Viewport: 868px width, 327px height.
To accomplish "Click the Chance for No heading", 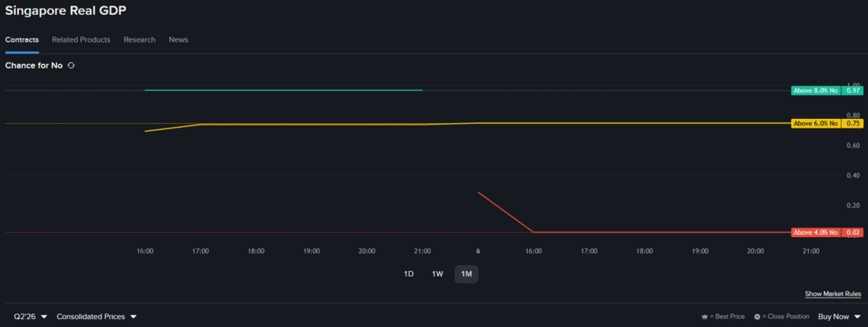I will coord(34,65).
